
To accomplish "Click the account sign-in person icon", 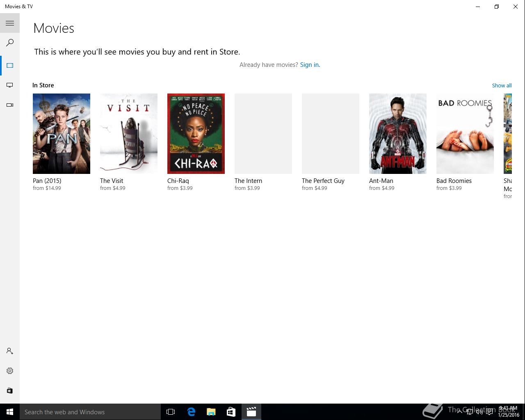I will click(x=10, y=351).
